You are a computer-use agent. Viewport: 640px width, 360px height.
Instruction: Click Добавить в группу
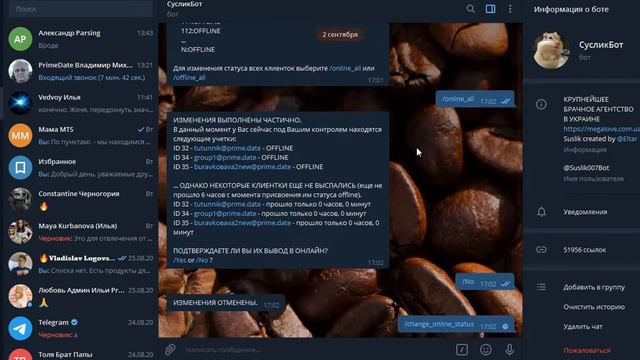point(594,287)
